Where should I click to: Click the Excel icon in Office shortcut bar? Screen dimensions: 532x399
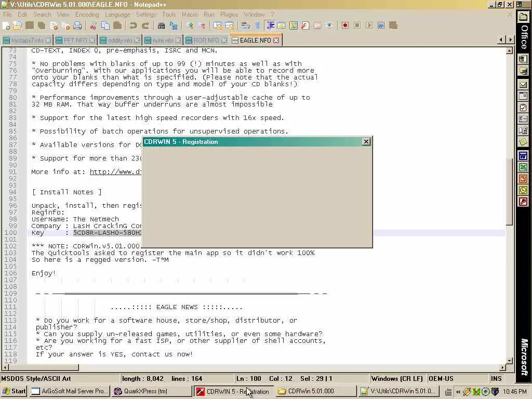[x=523, y=167]
